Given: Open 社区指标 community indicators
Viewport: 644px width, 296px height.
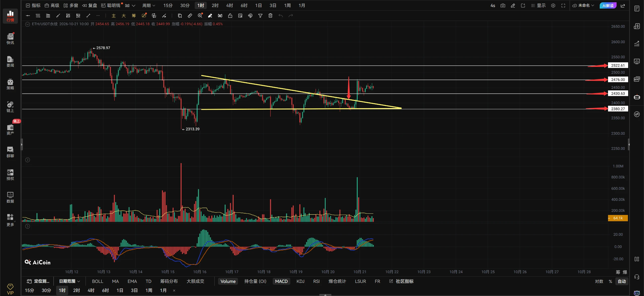Looking at the screenshot, I should point(401,281).
